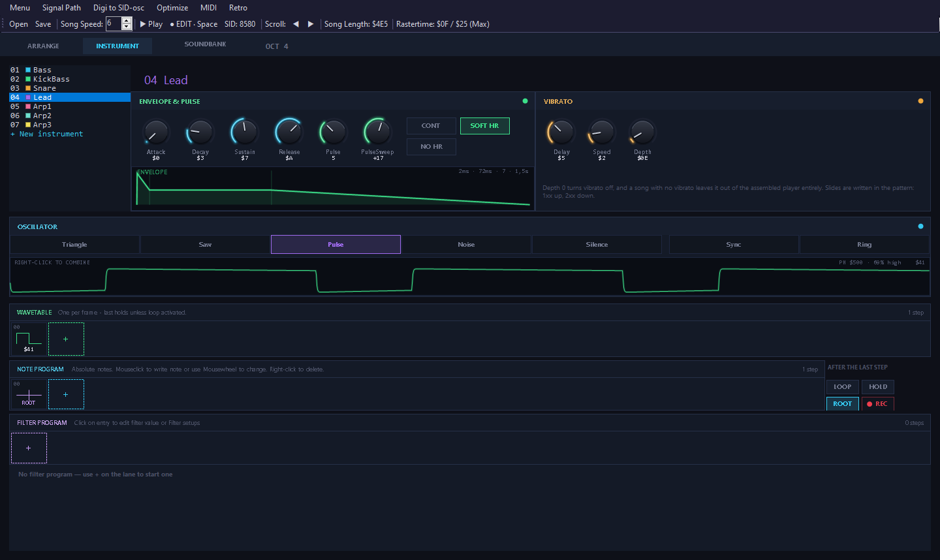Click the HOLD button

878,387
